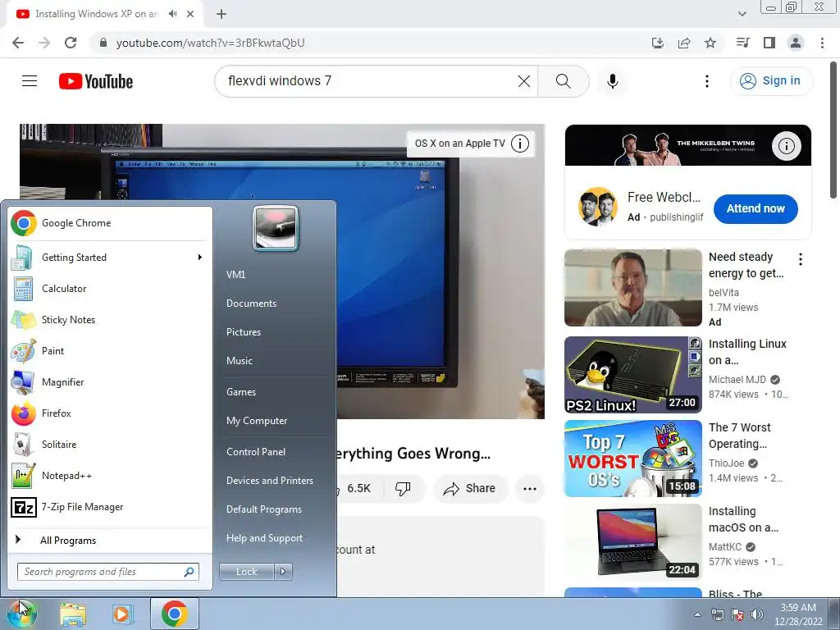Screen dimensions: 840x630
Task: Open My Computer
Action: click(x=257, y=421)
